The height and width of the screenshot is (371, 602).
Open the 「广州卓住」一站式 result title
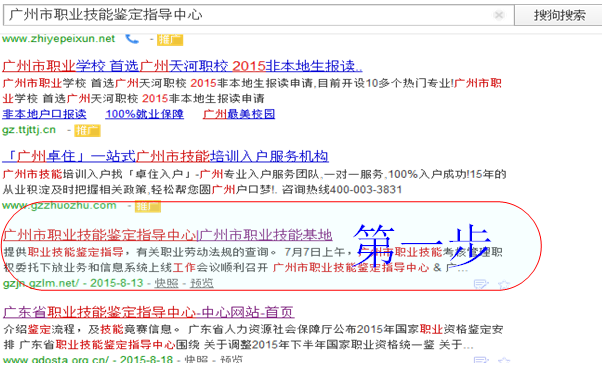click(x=165, y=156)
